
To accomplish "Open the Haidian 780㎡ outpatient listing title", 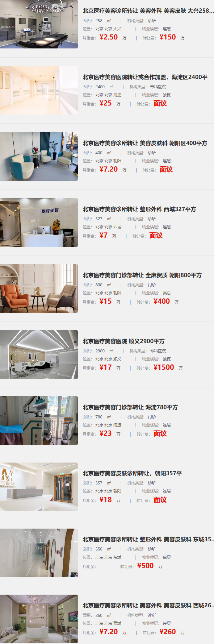I will [130, 407].
